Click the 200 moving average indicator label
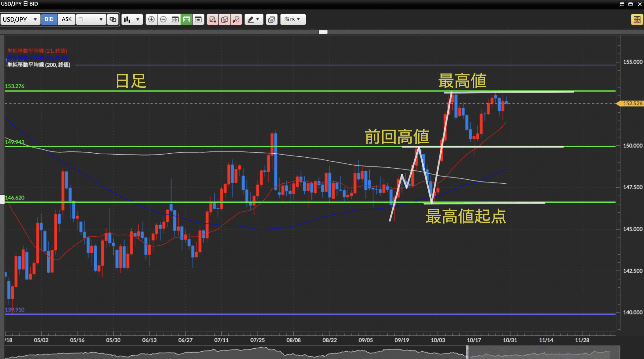 point(38,65)
